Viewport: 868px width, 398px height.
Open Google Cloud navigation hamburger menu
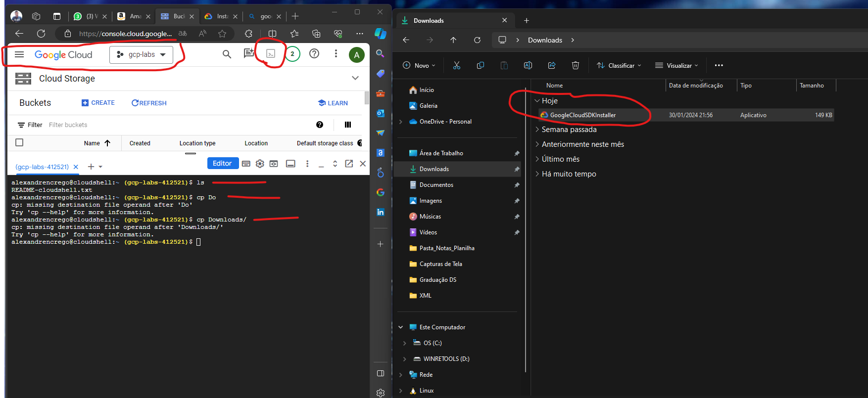(19, 54)
